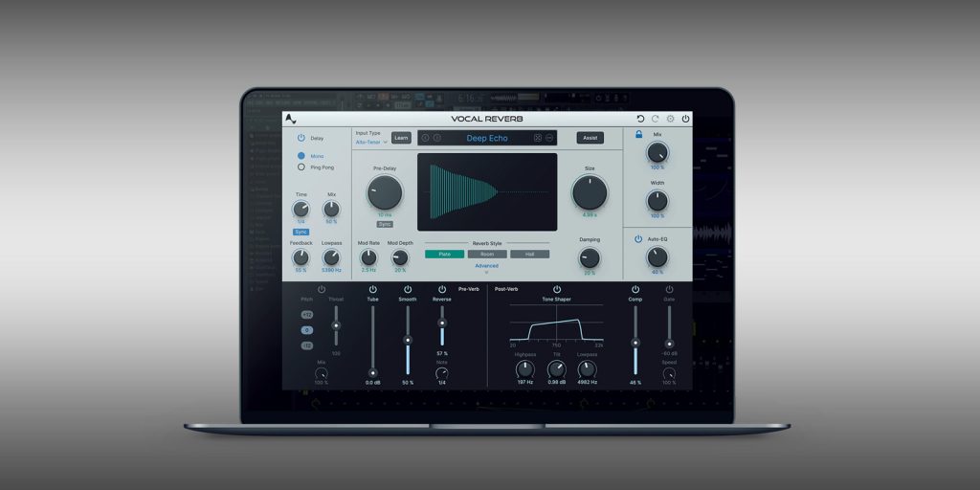Click the 4.99 s Size value

(x=590, y=215)
